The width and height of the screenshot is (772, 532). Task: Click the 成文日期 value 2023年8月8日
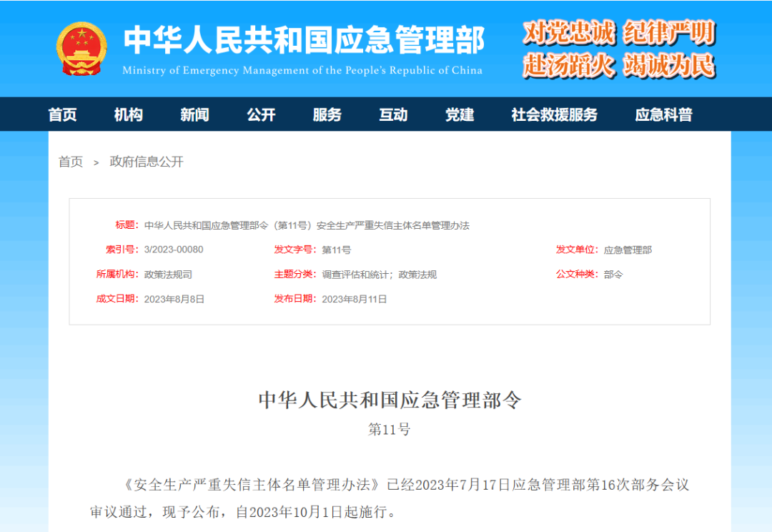[x=174, y=299]
